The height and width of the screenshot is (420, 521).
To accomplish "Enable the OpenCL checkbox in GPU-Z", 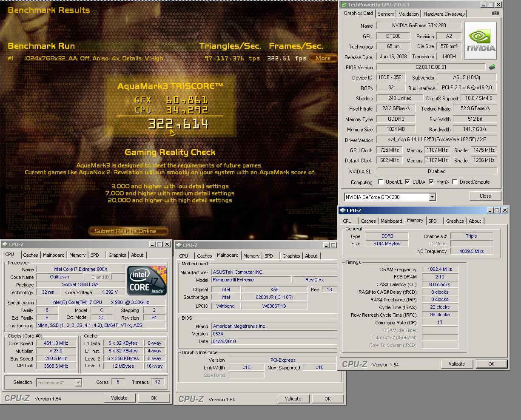I will tap(381, 182).
